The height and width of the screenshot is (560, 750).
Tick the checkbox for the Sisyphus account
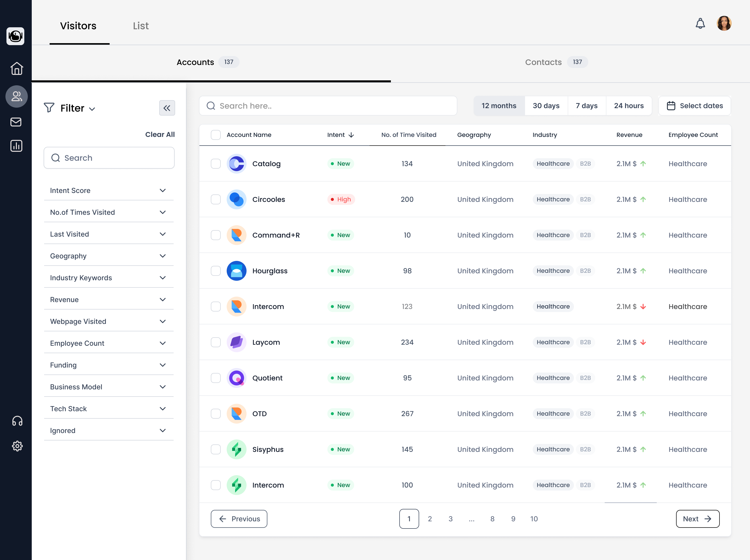(x=216, y=449)
